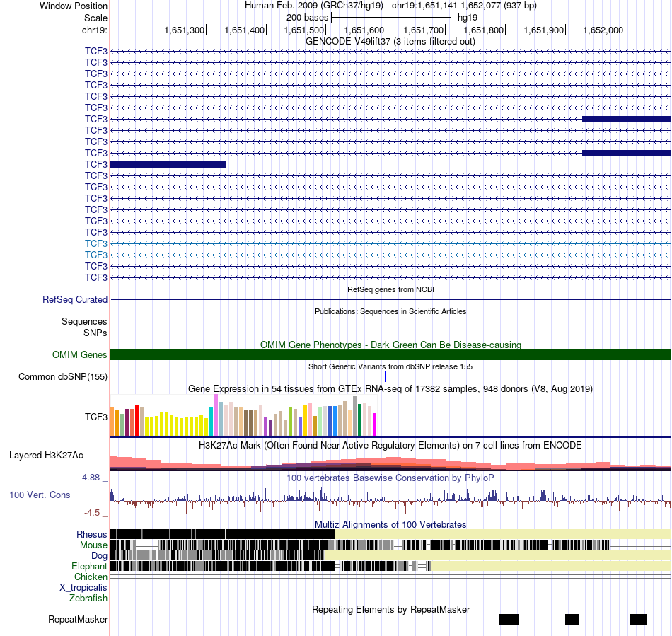The image size is (672, 636).
Task: Open the OMIM Gene Phenotypes track title
Action: (x=390, y=345)
